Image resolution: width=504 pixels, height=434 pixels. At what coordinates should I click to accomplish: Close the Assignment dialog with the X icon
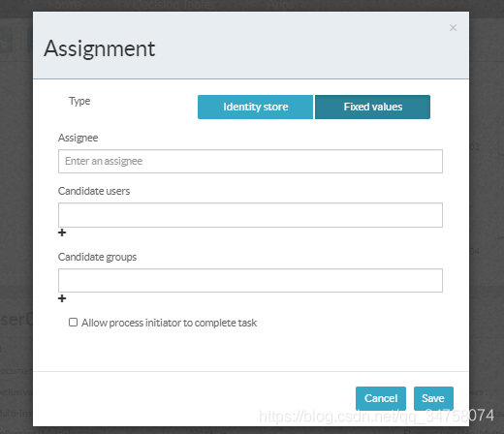[x=453, y=28]
